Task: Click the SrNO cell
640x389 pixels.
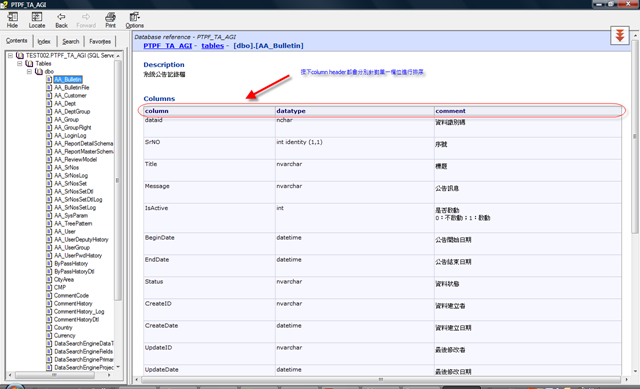Action: point(209,148)
